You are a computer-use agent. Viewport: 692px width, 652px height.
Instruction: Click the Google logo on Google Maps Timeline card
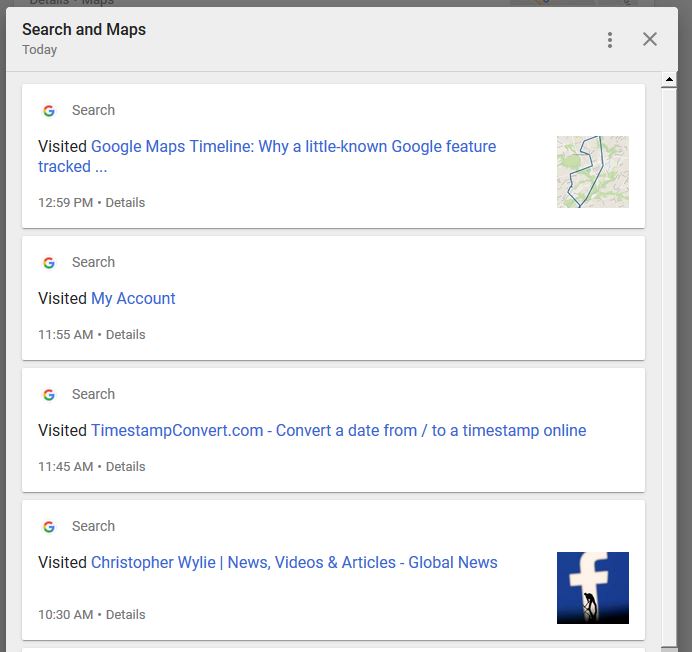click(49, 111)
